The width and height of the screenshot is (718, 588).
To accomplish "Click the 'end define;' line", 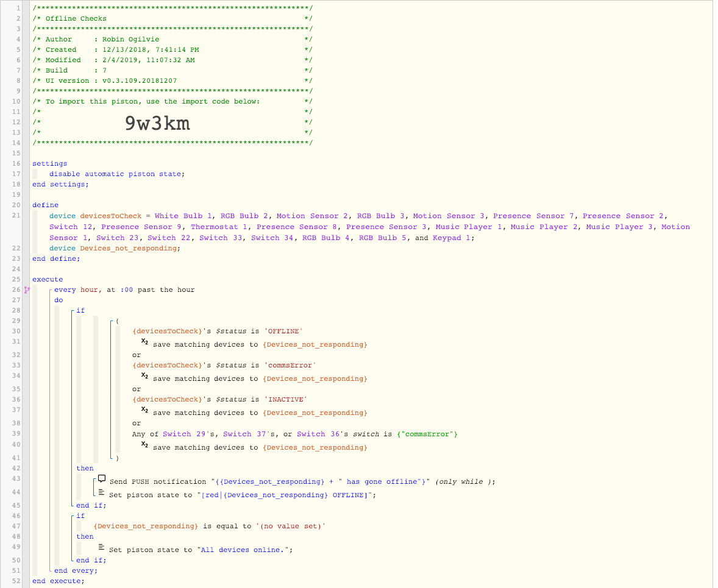I will point(56,259).
